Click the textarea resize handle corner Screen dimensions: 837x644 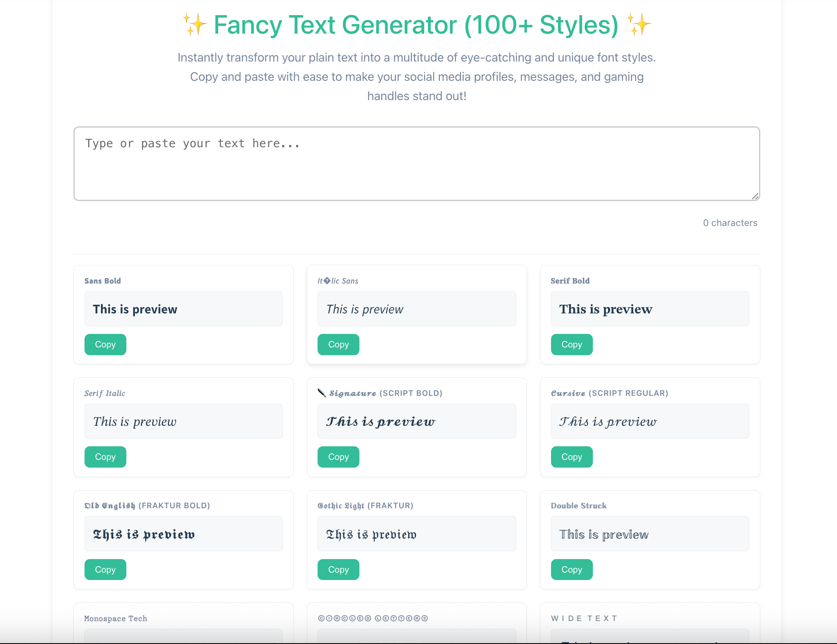(755, 196)
